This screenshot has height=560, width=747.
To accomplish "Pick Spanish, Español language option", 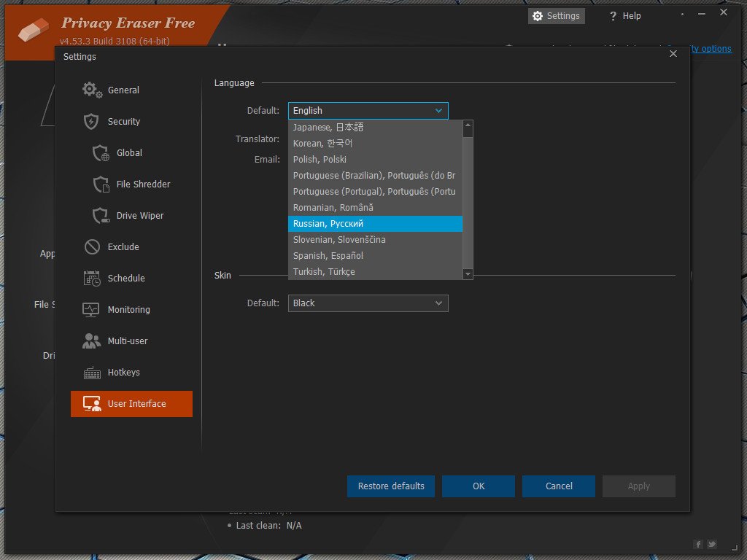I will [x=375, y=256].
